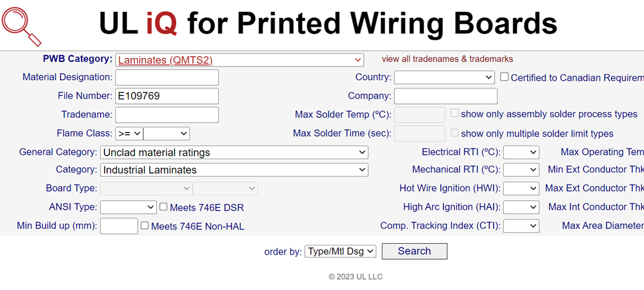
Task: Expand the General Category dropdown
Action: (x=234, y=153)
